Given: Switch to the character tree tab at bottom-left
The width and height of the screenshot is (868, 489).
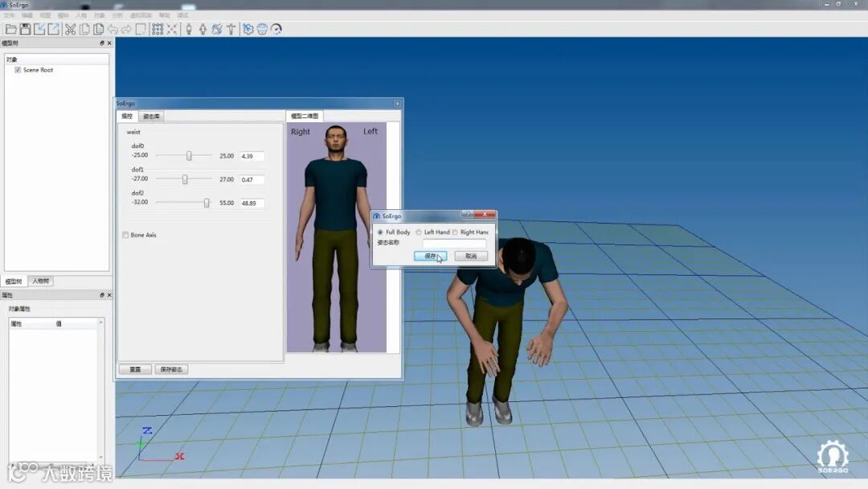Looking at the screenshot, I should click(40, 281).
